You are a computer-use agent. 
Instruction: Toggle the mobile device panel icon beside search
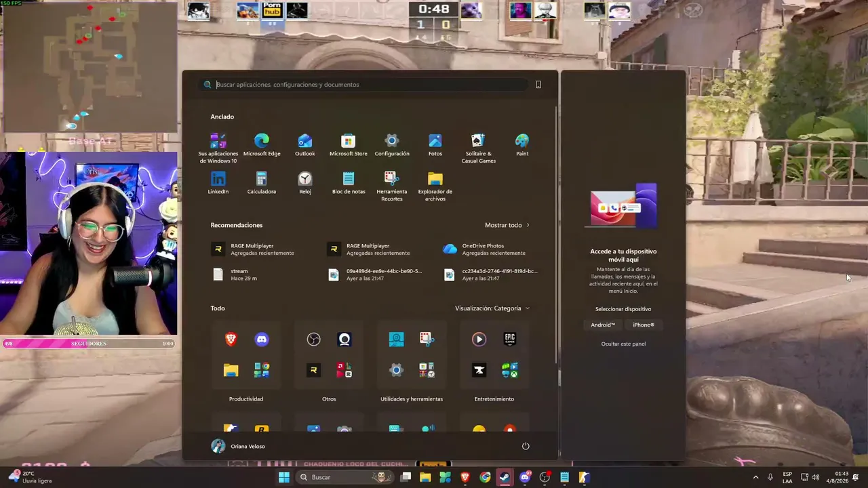538,85
